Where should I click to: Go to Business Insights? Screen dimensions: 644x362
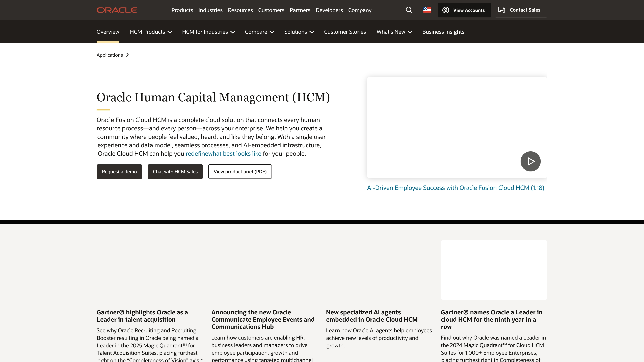(443, 32)
